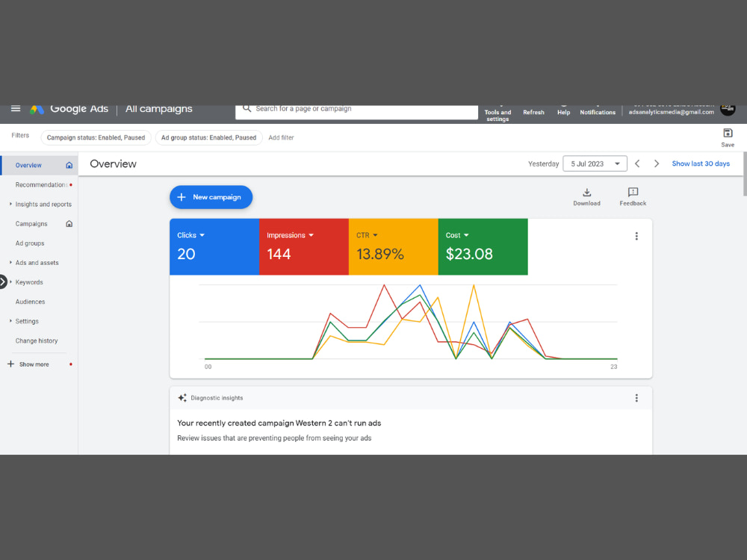Click Show last 30 days link
Viewport: 747px width, 560px height.
[701, 164]
